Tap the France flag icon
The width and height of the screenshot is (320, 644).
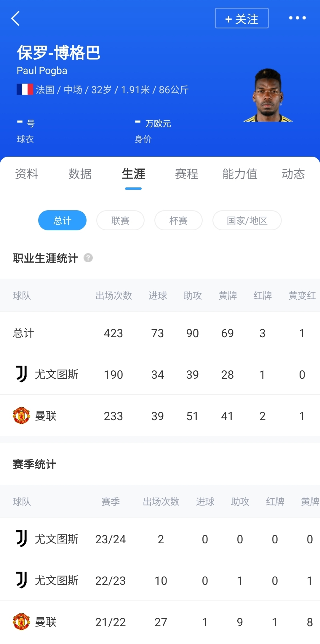(25, 89)
